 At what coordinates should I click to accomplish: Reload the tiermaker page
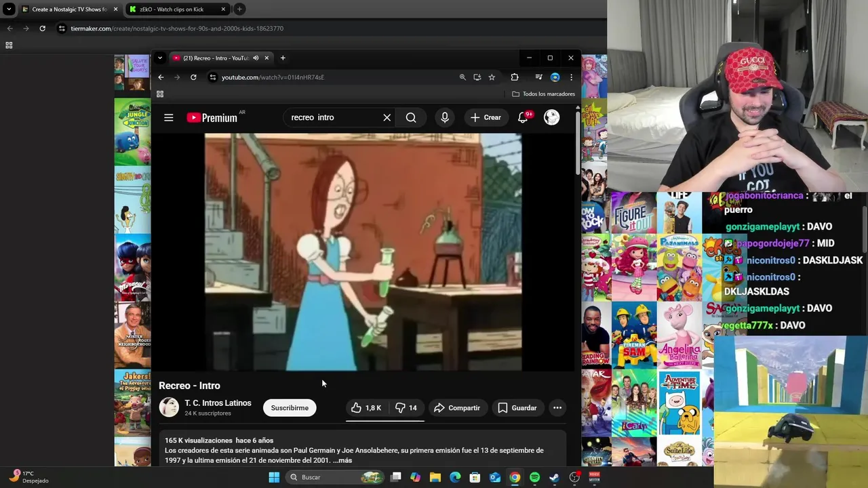[42, 28]
